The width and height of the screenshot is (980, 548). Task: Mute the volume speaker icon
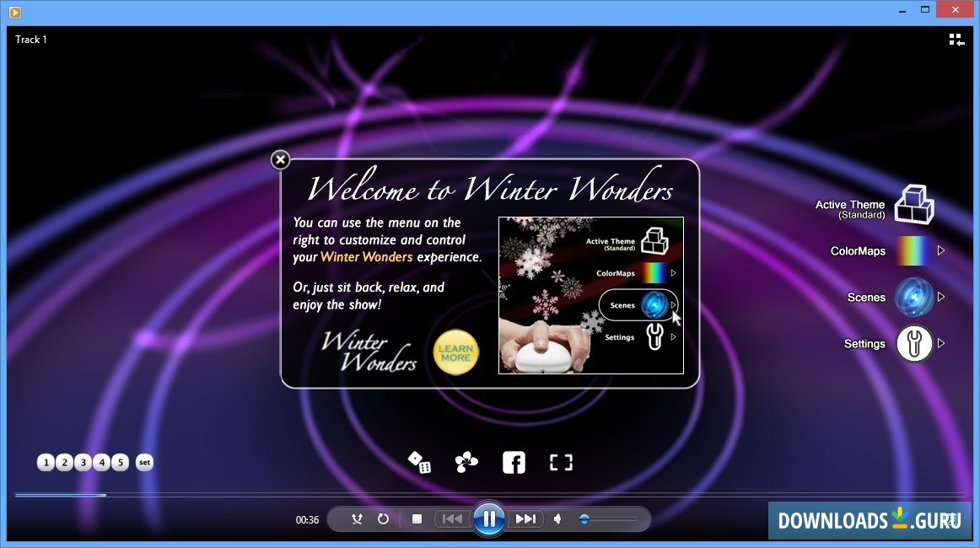point(558,519)
